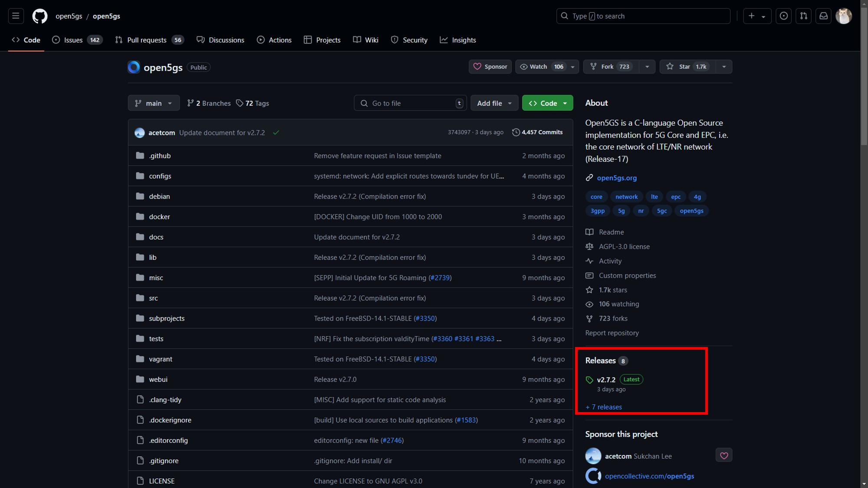The height and width of the screenshot is (488, 868).
Task: Open the .github folder
Action: coord(160,156)
